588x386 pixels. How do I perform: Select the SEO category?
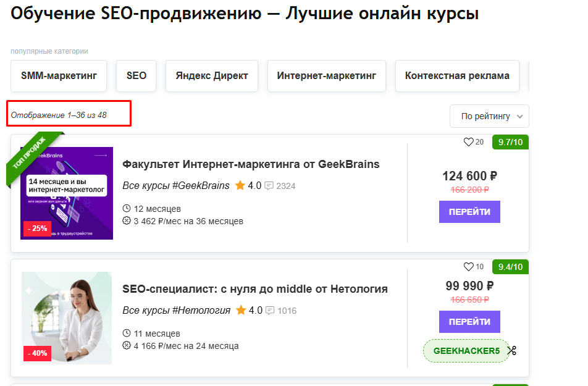pyautogui.click(x=136, y=76)
